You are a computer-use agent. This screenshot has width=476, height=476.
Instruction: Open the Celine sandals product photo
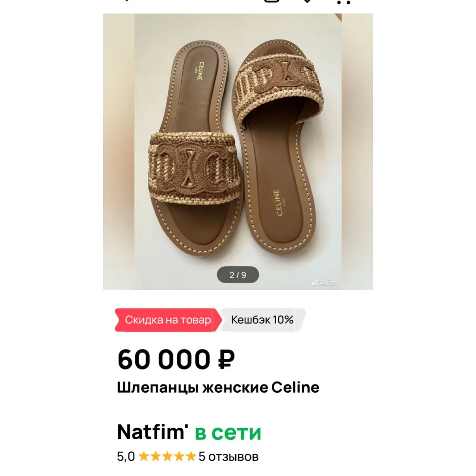238,152
